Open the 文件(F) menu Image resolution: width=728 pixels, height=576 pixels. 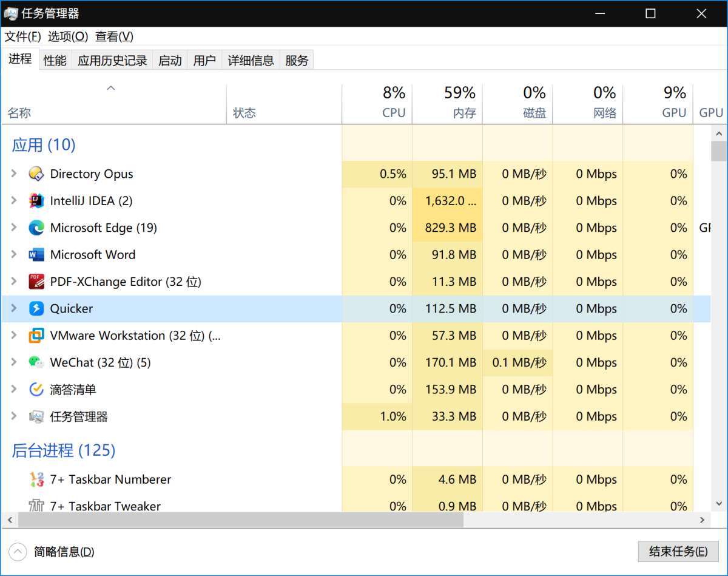coord(23,36)
